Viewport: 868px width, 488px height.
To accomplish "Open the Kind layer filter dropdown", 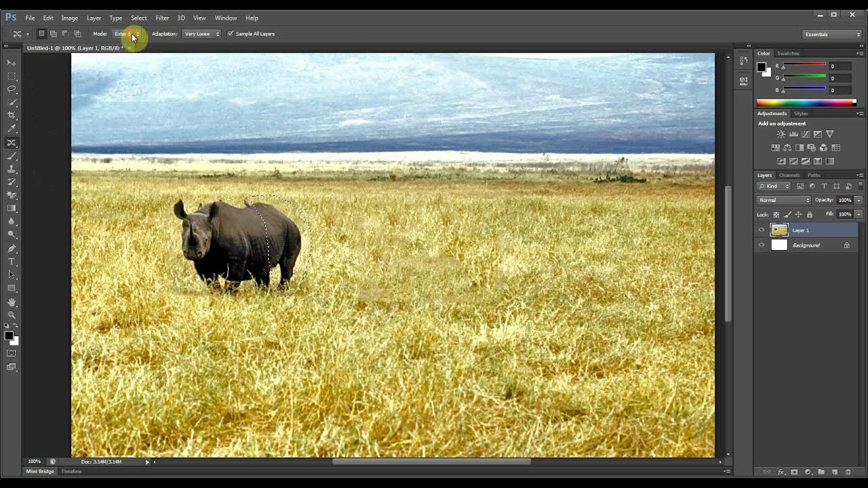I will (x=774, y=186).
